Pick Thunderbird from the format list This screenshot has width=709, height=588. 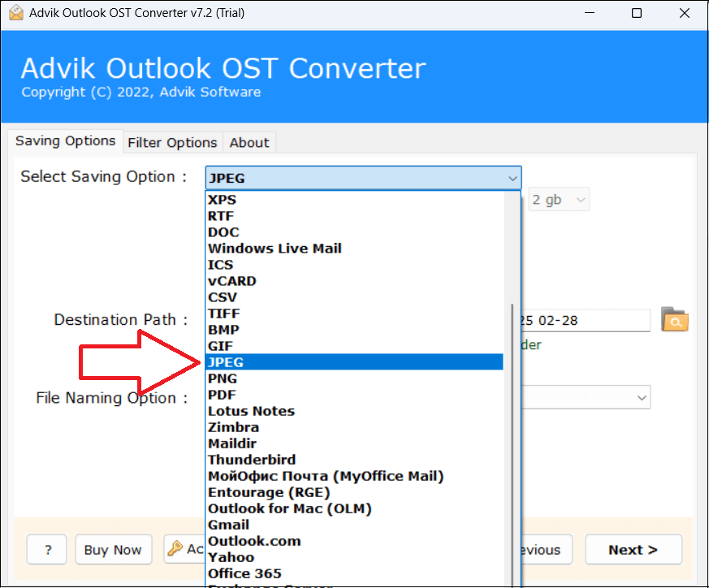pyautogui.click(x=354, y=460)
